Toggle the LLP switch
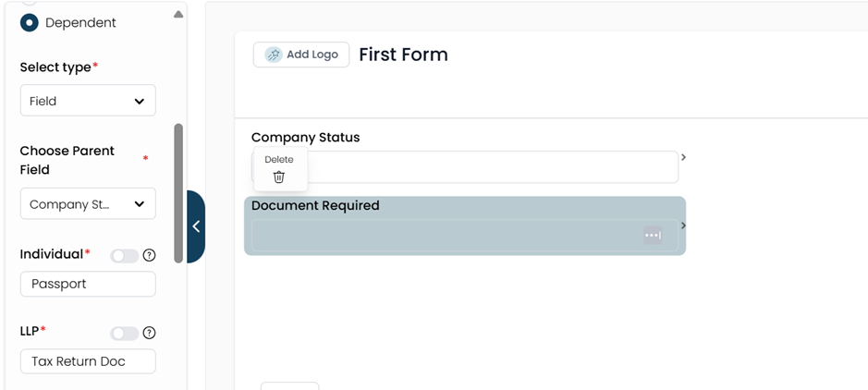The height and width of the screenshot is (390, 868). tap(124, 333)
